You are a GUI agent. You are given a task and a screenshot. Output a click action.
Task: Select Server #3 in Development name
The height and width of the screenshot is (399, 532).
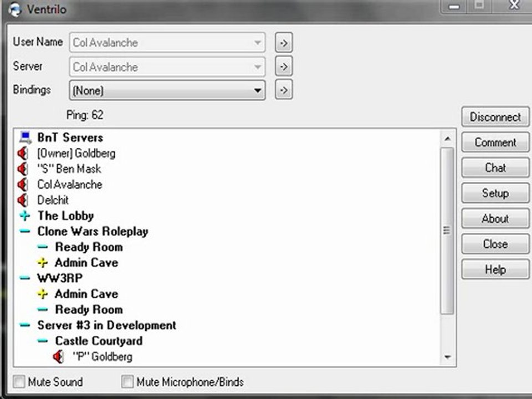tap(106, 325)
